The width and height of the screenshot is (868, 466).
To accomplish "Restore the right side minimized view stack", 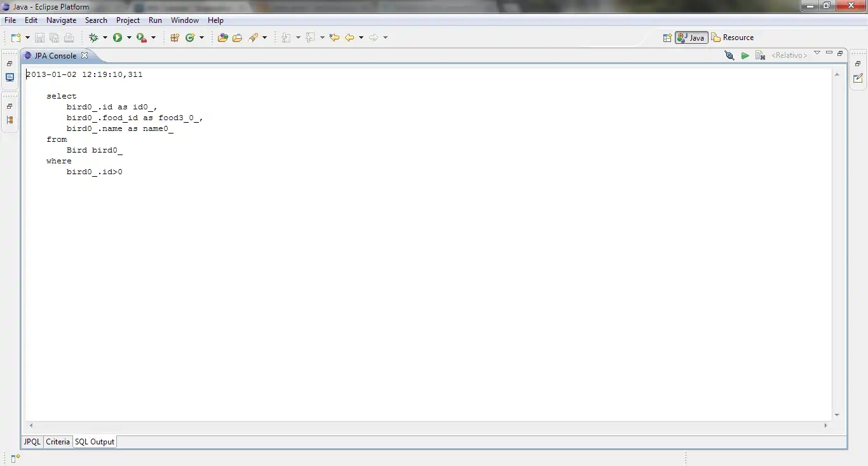I will (x=858, y=64).
